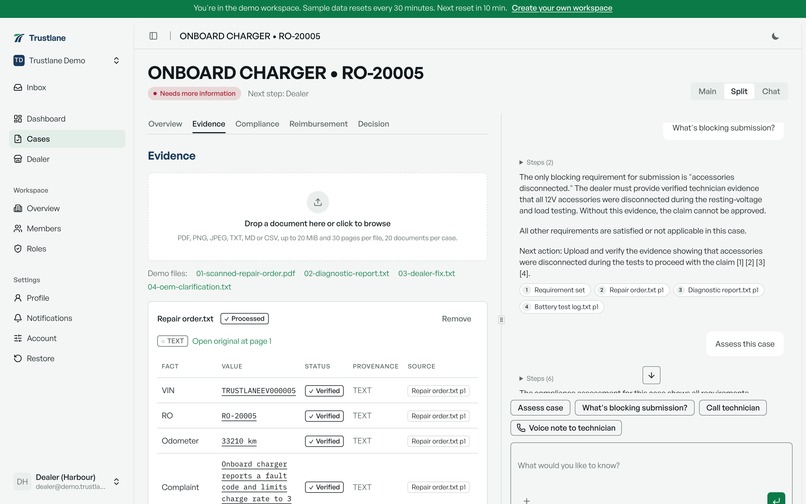Open Account settings
Viewport: 806px width, 504px height.
(67, 338)
